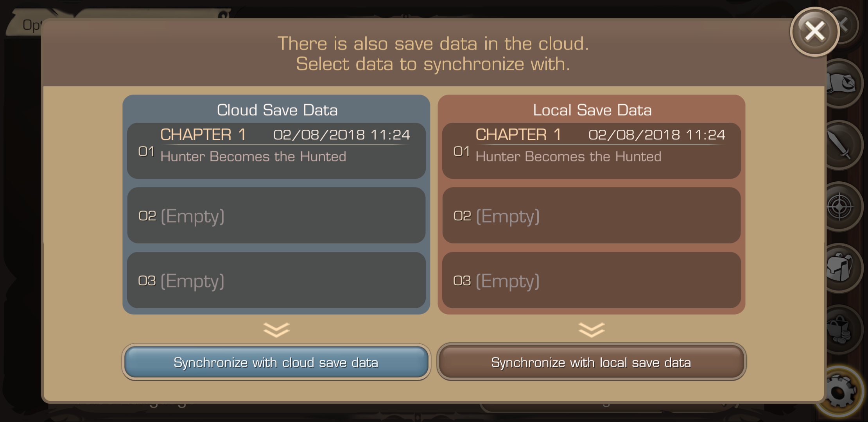Select cloud save slot 01 Chapter 1
868x422 pixels.
tap(276, 151)
